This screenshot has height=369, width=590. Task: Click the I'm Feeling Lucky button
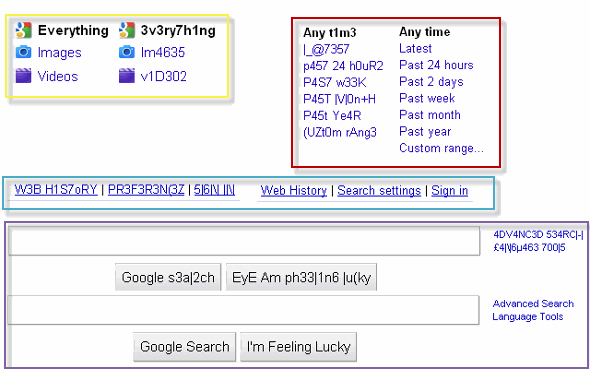click(298, 346)
